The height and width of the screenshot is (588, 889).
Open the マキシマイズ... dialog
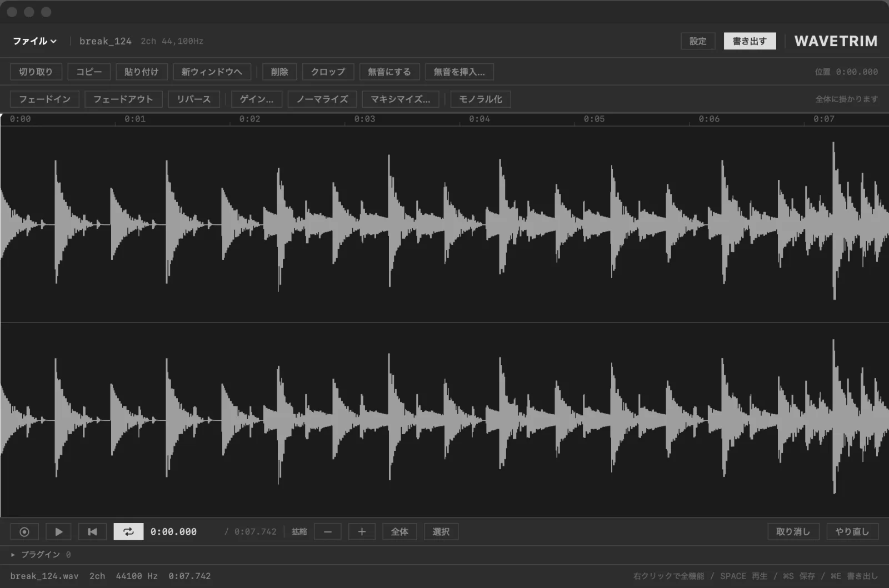401,99
